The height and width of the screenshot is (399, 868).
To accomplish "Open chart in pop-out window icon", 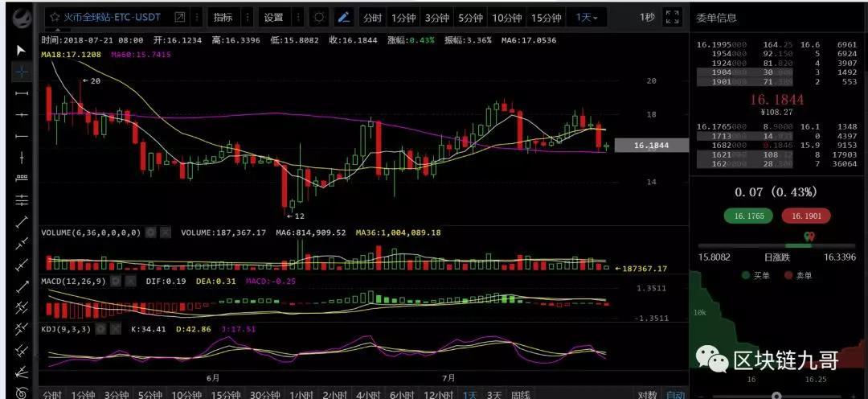I will [180, 17].
